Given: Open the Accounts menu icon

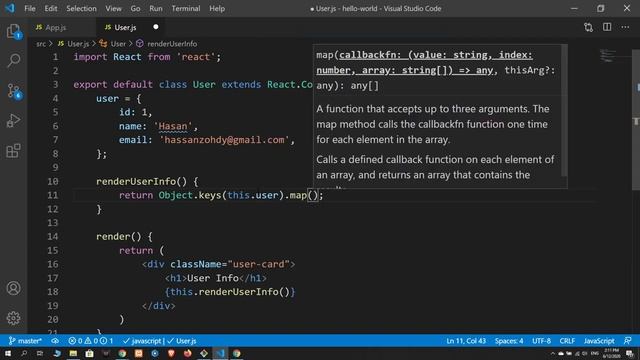Looking at the screenshot, I should [x=13, y=288].
